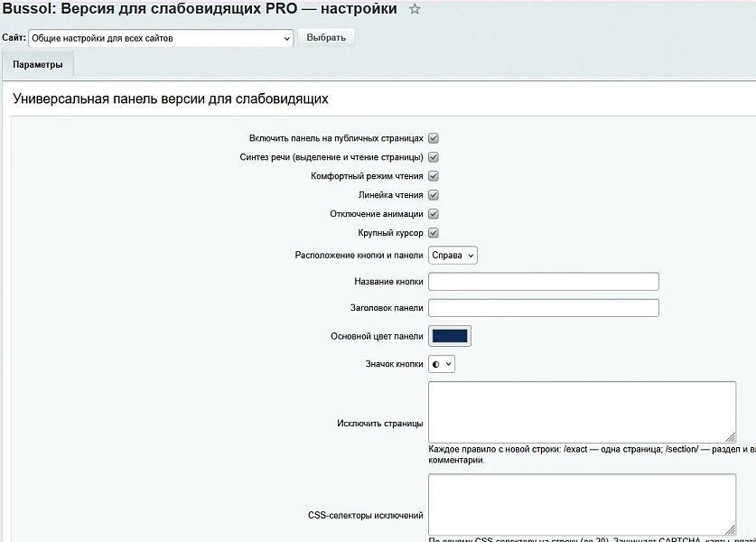Click inside Исключить страницы textarea
This screenshot has width=756, height=542.
(582, 412)
